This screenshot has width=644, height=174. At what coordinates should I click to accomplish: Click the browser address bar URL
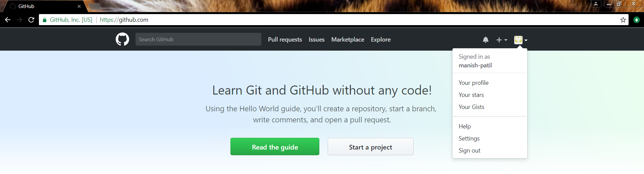click(x=124, y=20)
